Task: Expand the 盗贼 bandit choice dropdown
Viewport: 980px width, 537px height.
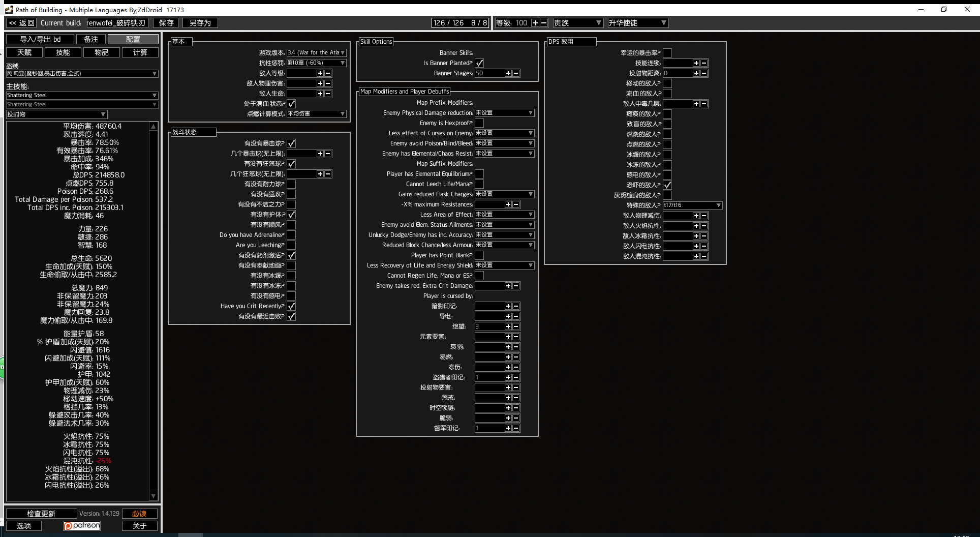Action: click(x=82, y=74)
